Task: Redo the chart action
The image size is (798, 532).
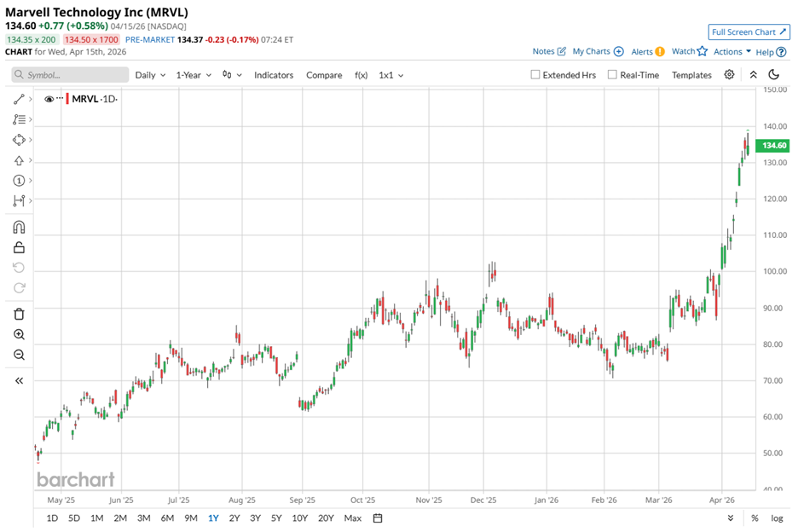Action: point(19,288)
